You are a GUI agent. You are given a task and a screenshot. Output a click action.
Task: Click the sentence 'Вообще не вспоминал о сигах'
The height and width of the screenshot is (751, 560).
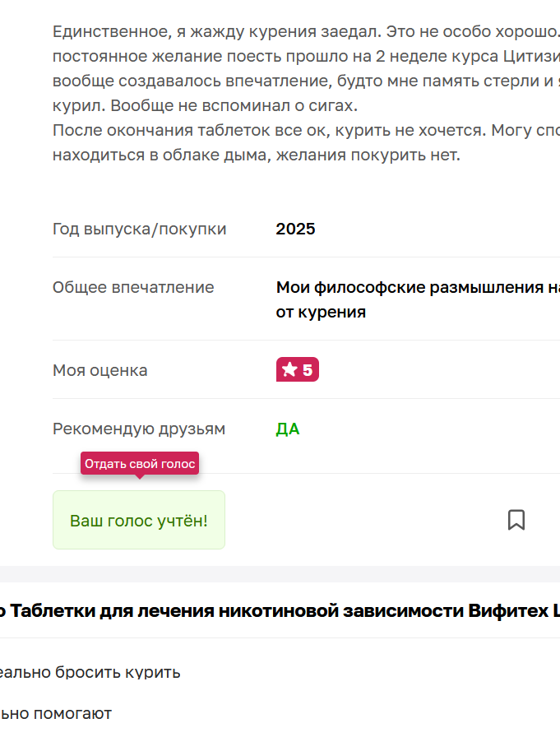pos(234,106)
